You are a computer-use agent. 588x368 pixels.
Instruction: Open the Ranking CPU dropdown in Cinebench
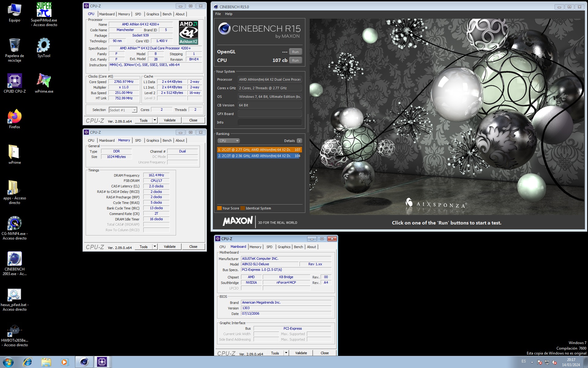(228, 141)
